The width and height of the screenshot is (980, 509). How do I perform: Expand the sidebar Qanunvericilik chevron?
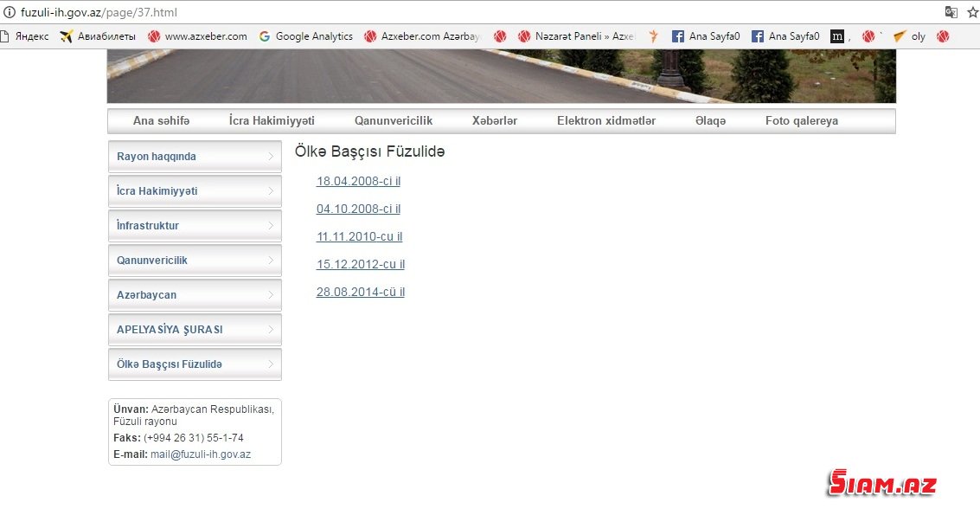(x=271, y=261)
